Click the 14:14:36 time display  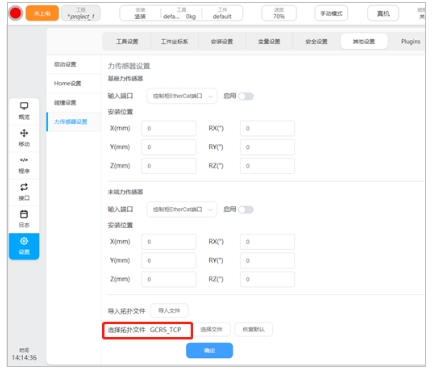(24, 358)
